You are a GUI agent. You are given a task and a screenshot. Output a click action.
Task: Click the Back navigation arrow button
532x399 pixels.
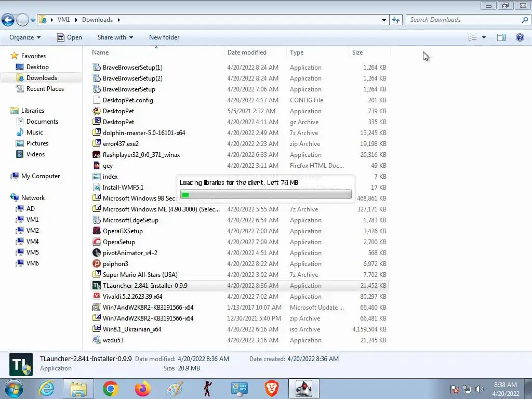(x=8, y=20)
